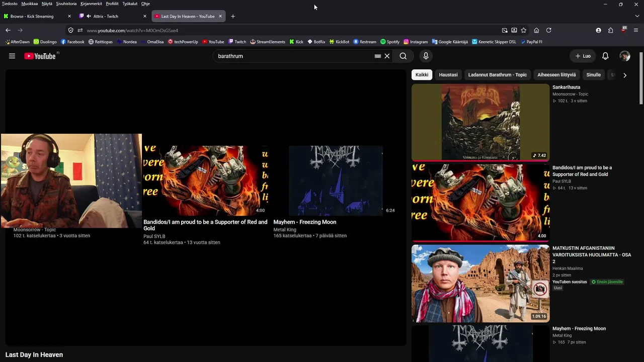Image resolution: width=644 pixels, height=362 pixels.
Task: Open the Muokkaa menu
Action: pos(30,4)
